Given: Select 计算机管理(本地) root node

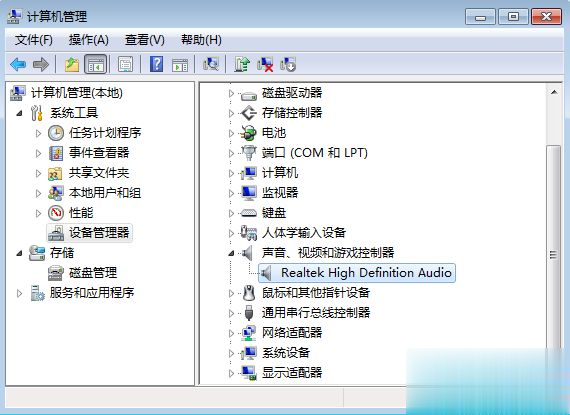Looking at the screenshot, I should pos(76,93).
